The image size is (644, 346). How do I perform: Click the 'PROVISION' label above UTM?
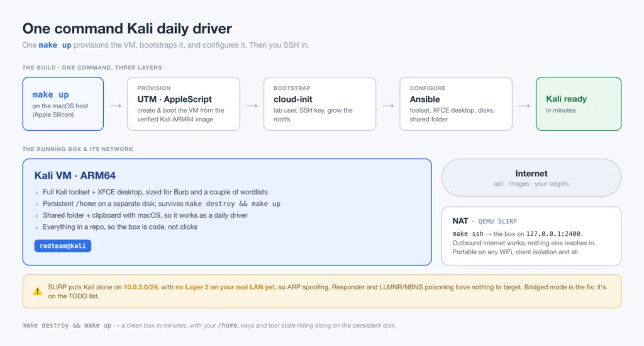(154, 88)
